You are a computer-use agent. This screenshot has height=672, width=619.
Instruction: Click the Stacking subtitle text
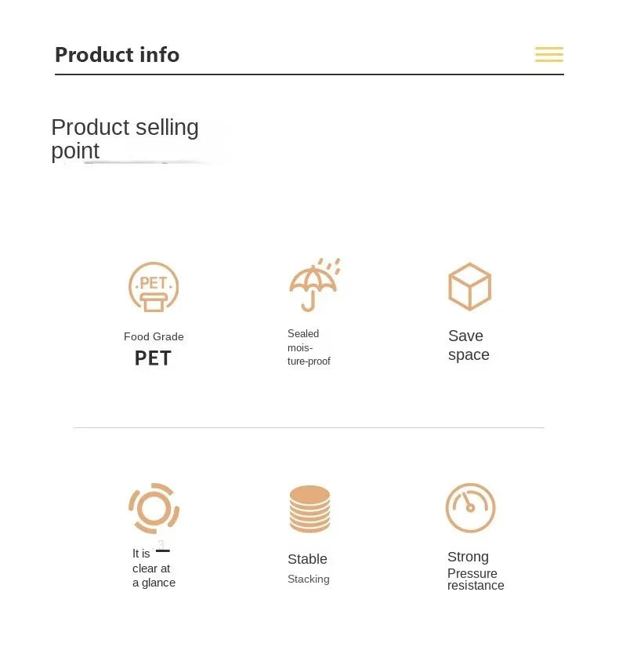pyautogui.click(x=308, y=579)
